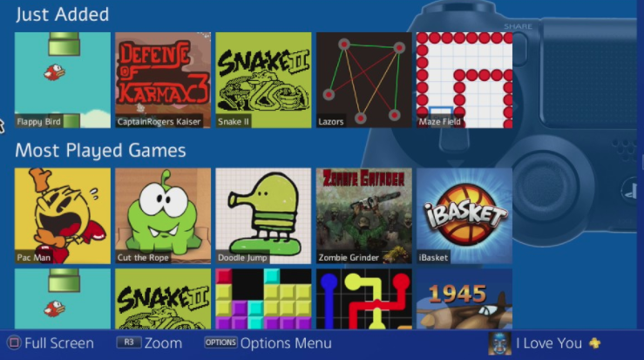Viewport: 644px width, 360px height.
Task: Click the PlayStation Plus icon beside username
Action: point(594,343)
